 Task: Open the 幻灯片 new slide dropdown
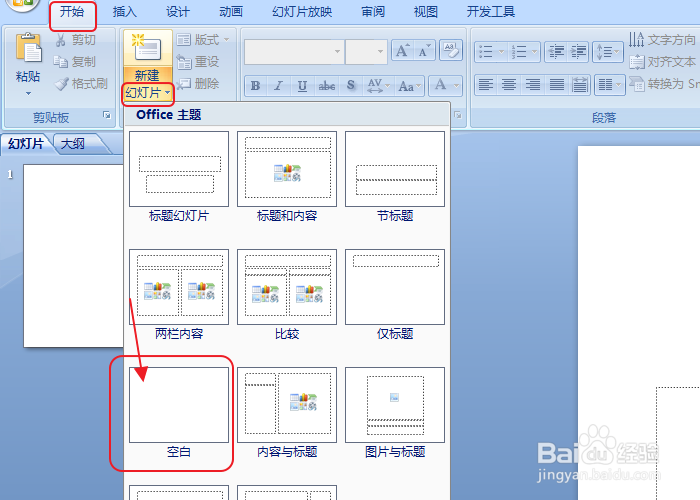point(148,93)
